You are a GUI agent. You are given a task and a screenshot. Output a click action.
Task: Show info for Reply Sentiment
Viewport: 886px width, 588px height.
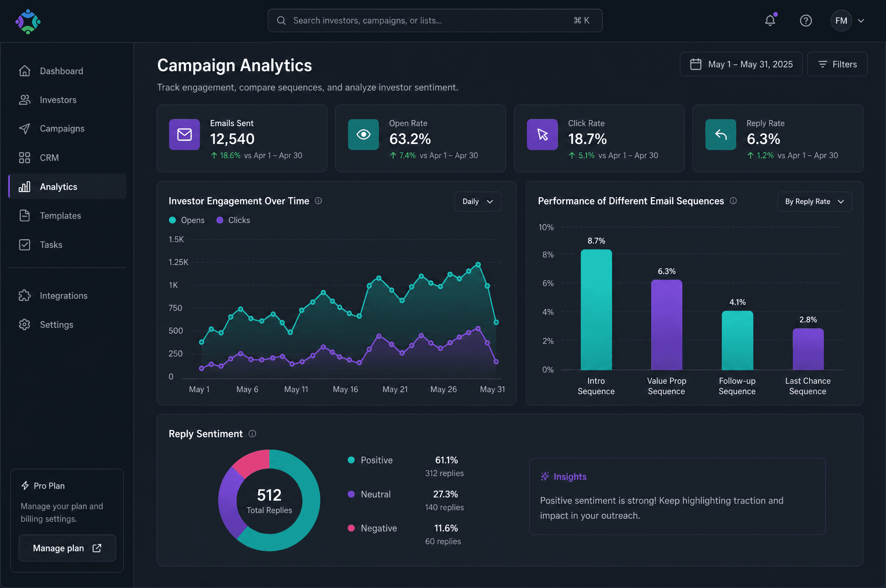pyautogui.click(x=252, y=434)
